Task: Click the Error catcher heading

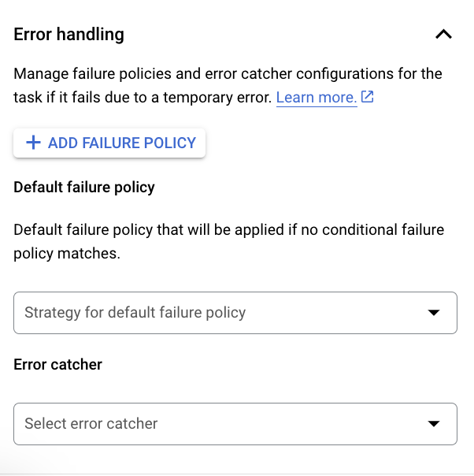Action: tap(58, 365)
